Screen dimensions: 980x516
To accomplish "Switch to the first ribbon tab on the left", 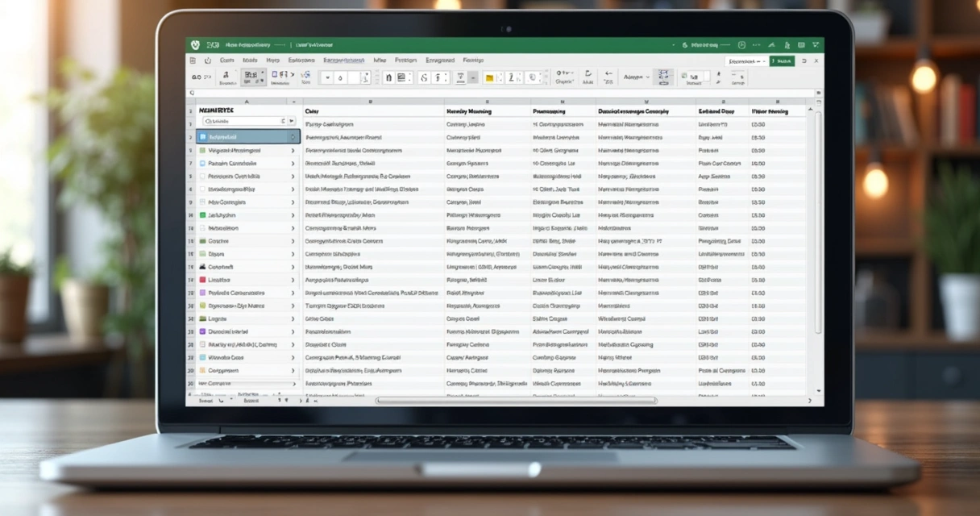I will tap(228, 60).
